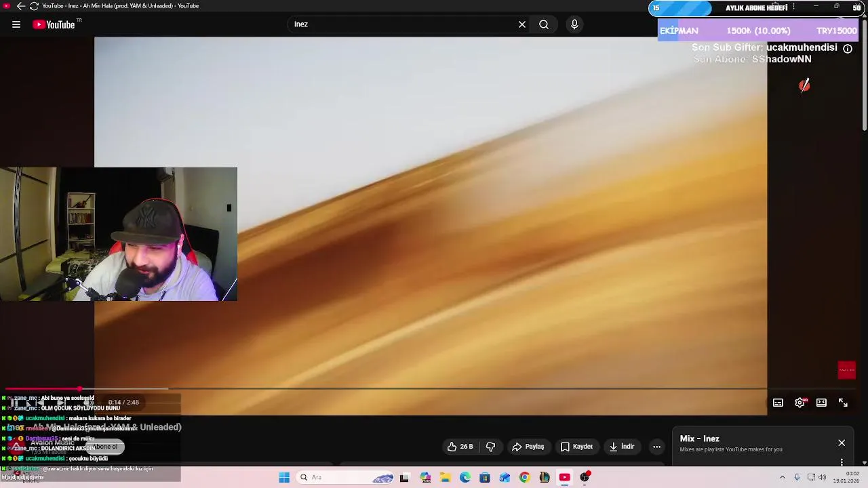Image resolution: width=868 pixels, height=488 pixels.
Task: Share the video via Paylaş
Action: click(x=528, y=447)
